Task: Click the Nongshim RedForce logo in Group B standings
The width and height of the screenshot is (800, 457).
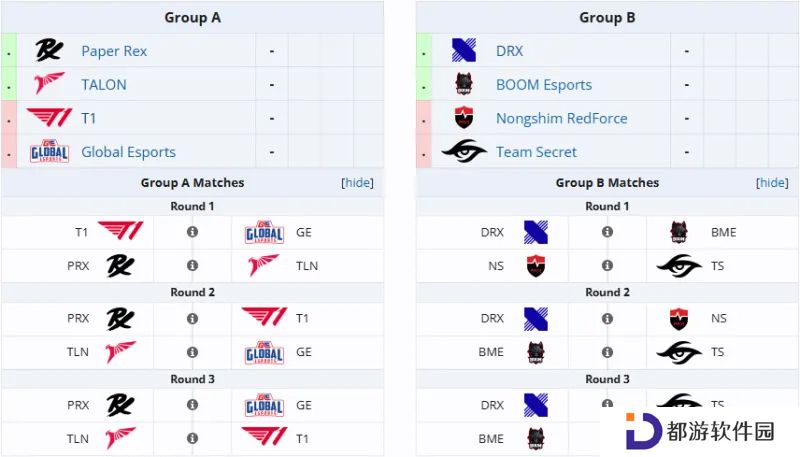Action: (x=464, y=118)
